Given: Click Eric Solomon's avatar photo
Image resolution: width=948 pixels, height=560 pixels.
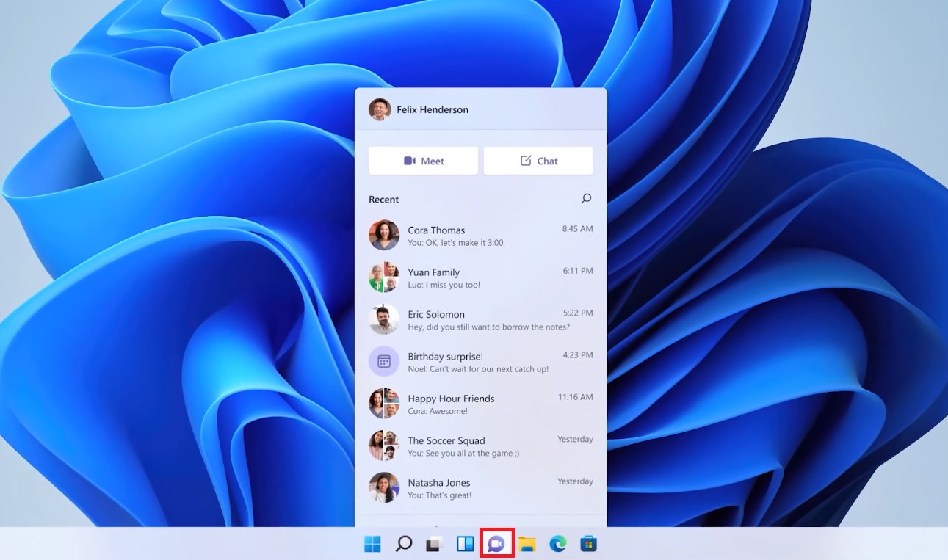Looking at the screenshot, I should point(384,319).
